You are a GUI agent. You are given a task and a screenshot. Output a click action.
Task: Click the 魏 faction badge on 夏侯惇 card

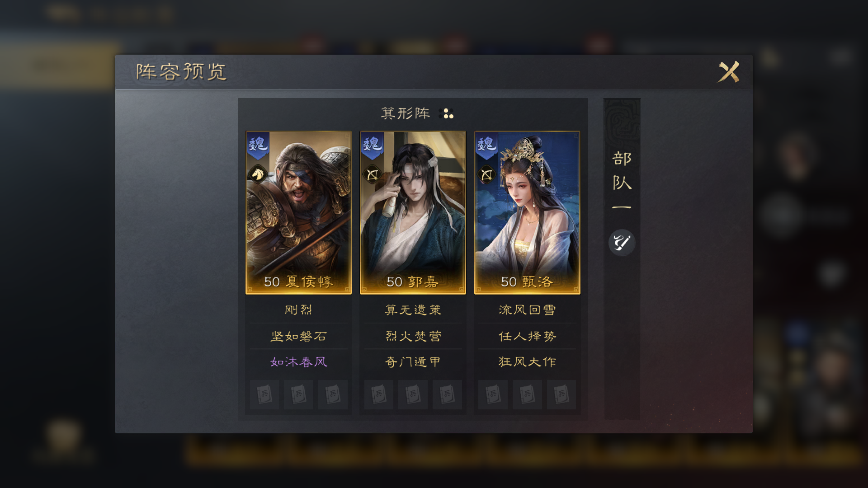(x=258, y=145)
